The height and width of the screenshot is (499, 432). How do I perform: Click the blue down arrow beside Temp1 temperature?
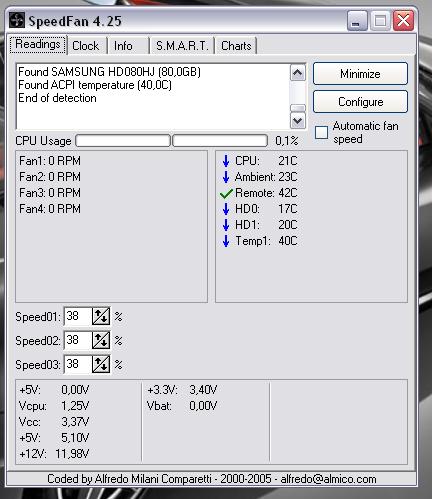226,241
